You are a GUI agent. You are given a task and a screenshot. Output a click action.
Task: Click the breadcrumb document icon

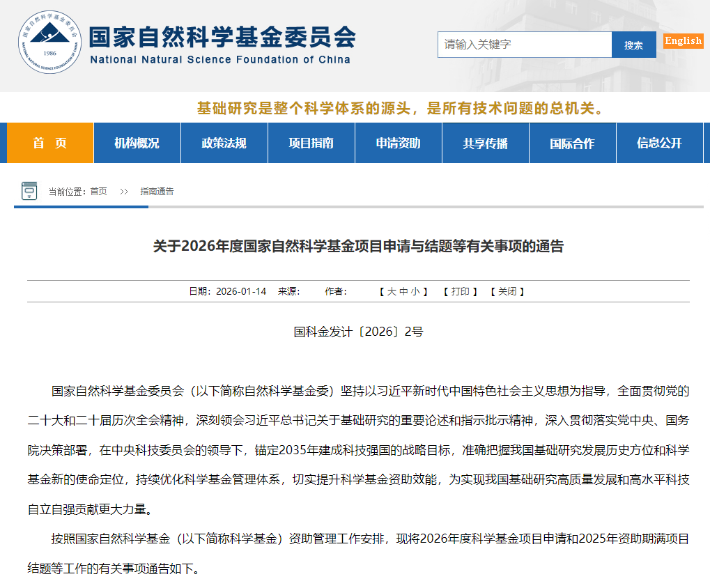coord(29,191)
